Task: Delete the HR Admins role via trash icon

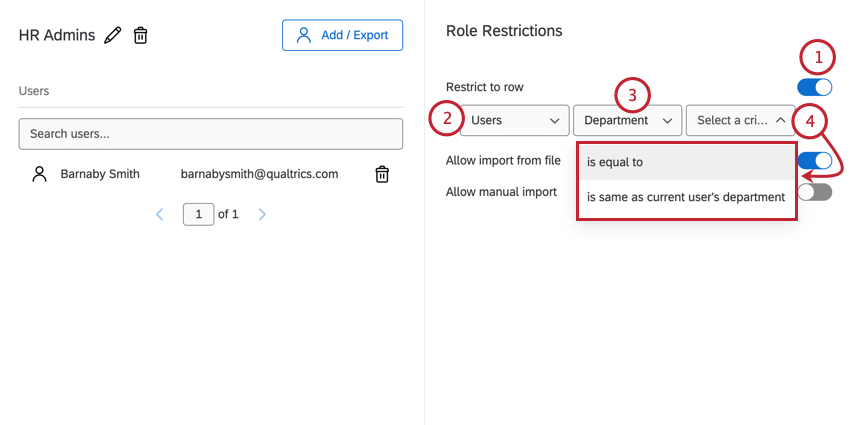Action: 141,36
